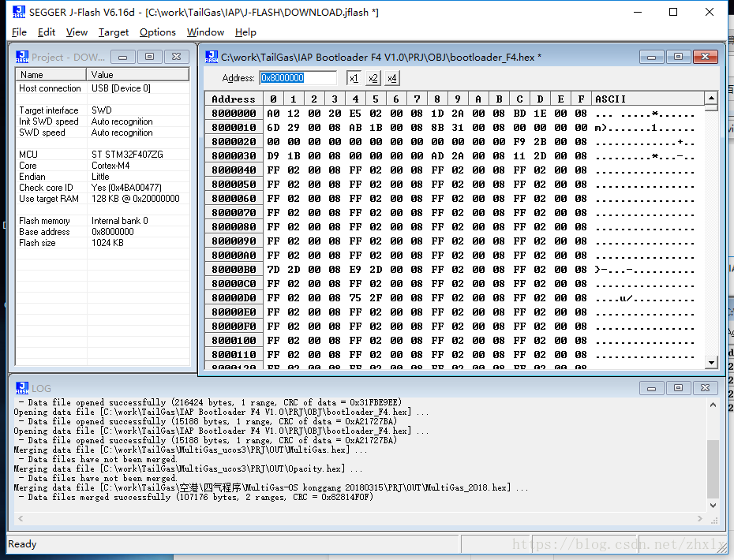The image size is (734, 560).
Task: Minimize the Project child window
Action: 122,57
